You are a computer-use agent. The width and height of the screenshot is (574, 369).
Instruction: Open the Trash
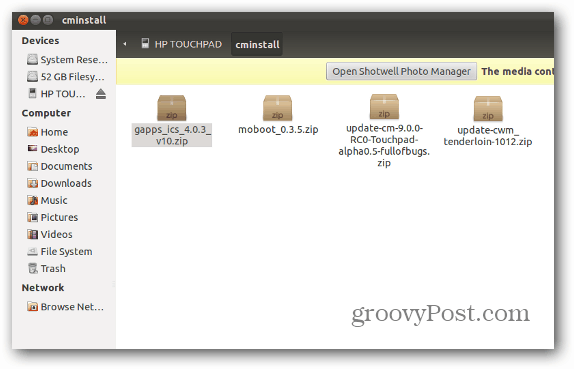(x=46, y=268)
